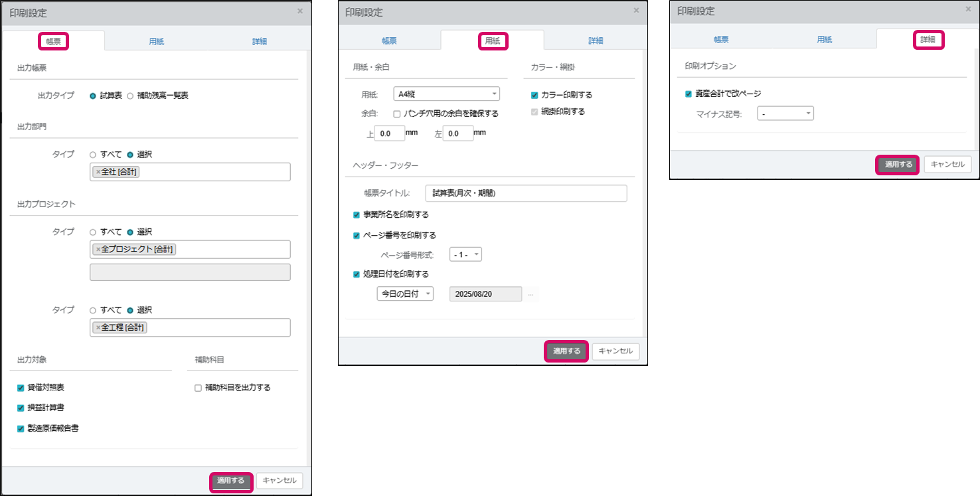Expand the 今日の日付 dropdown

405,294
